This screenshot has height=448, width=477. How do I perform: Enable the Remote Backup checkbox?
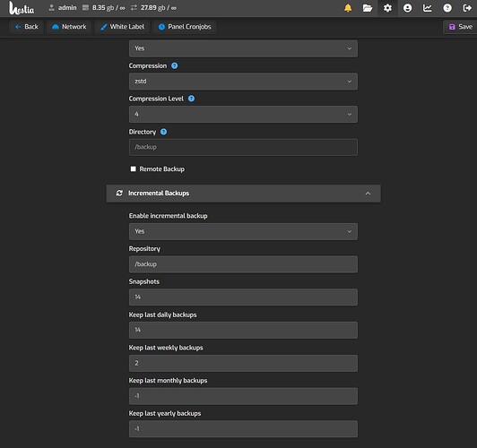click(x=133, y=168)
